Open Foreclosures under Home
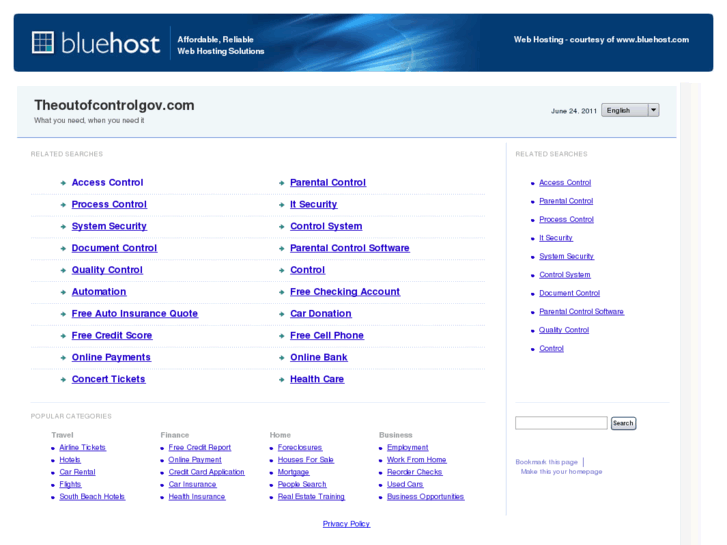Image resolution: width=727 pixels, height=545 pixels. [300, 448]
